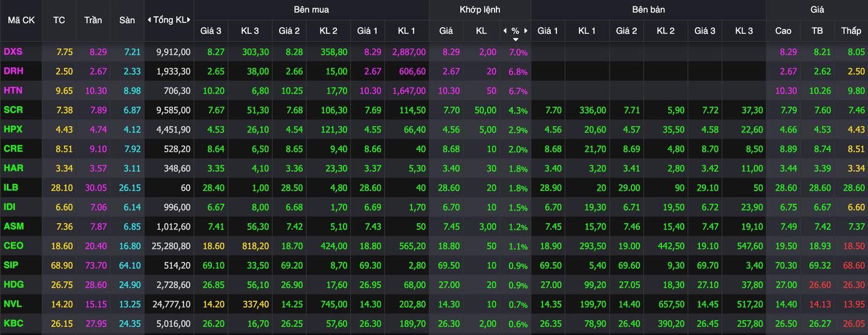
Task: Click the Cao price column header
Action: 783,31
